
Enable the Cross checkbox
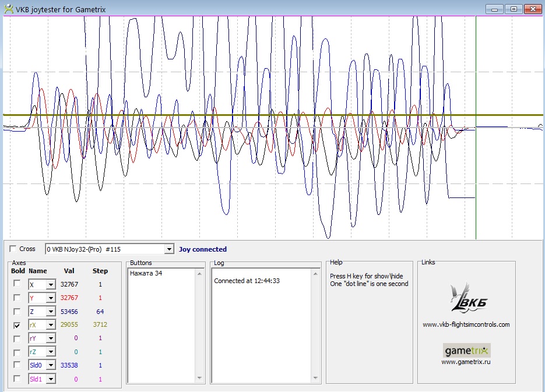(x=13, y=249)
